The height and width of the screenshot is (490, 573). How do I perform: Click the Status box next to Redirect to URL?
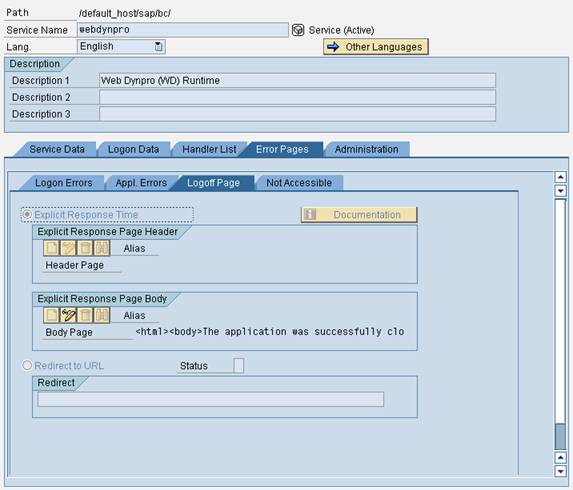239,365
